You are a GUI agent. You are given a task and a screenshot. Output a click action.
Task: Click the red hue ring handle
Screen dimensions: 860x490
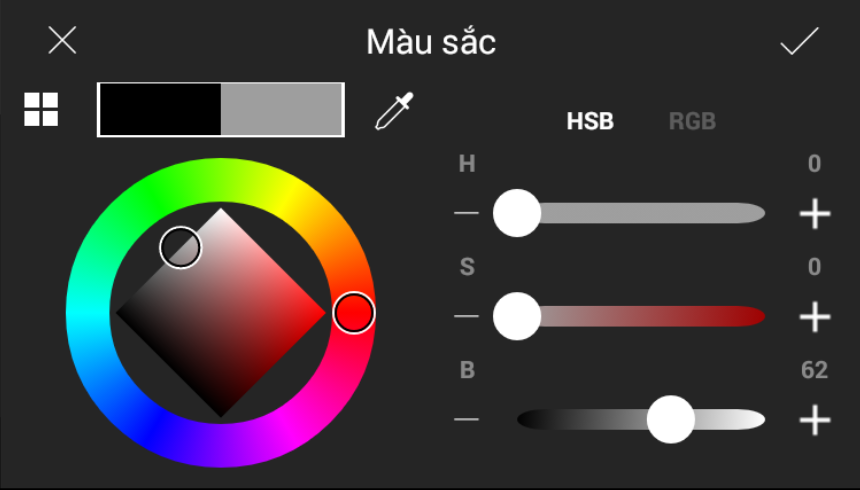point(353,313)
